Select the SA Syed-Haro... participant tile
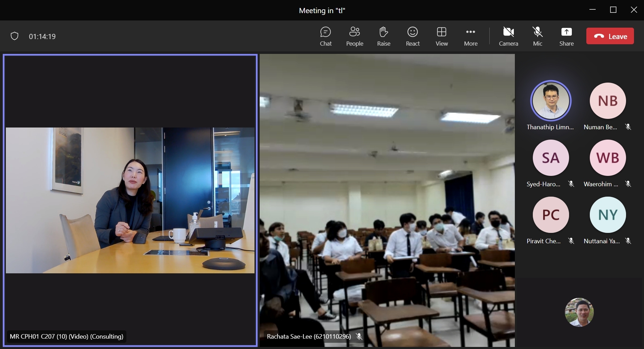Screen dimensions: 644x349 point(551,158)
